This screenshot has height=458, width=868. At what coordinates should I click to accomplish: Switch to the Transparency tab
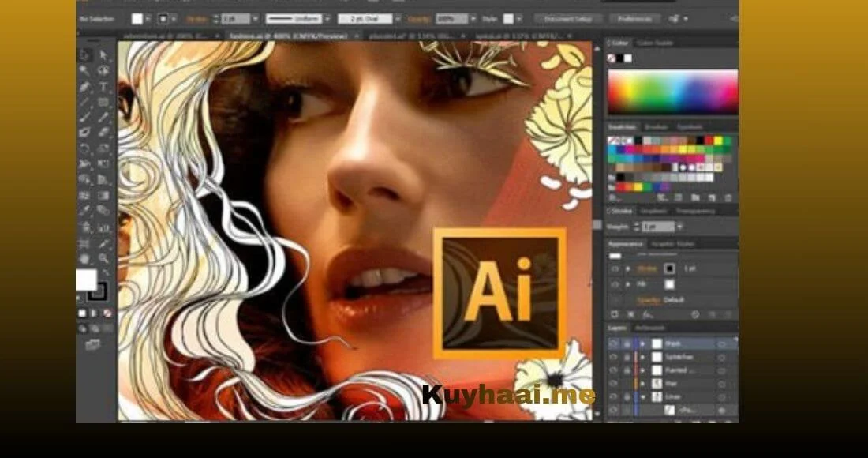pos(694,211)
